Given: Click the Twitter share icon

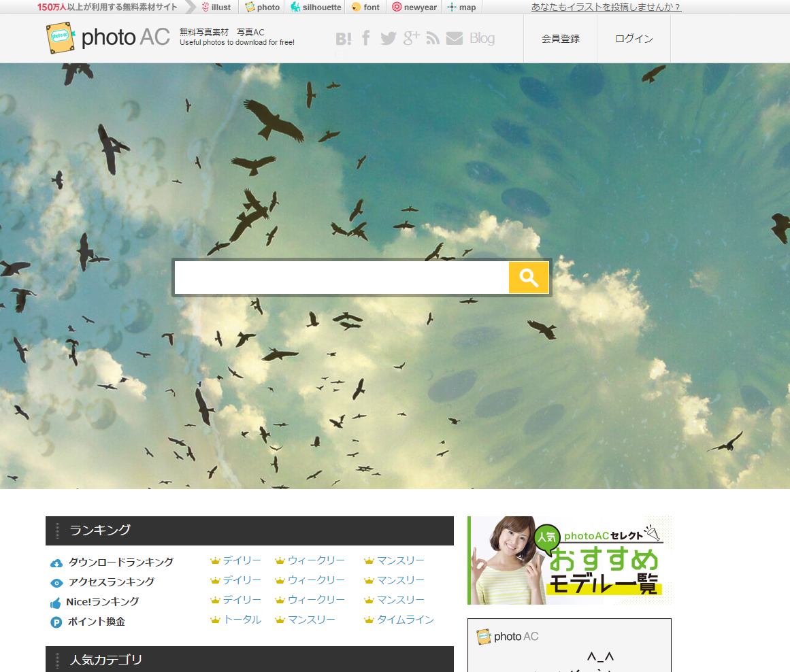Looking at the screenshot, I should click(388, 38).
